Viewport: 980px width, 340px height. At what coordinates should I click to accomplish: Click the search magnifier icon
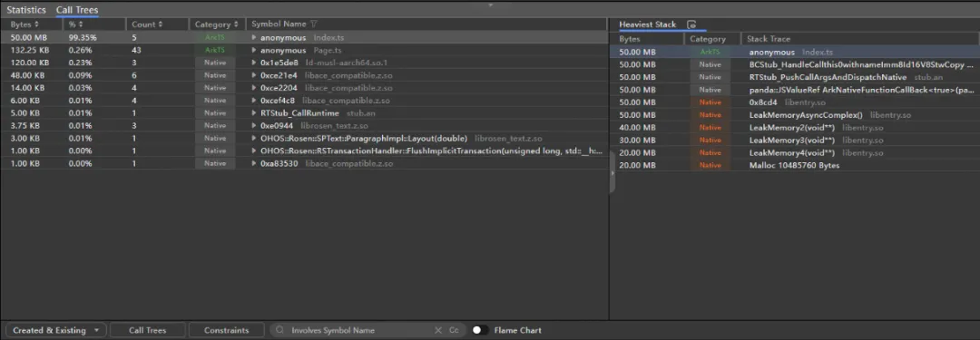pyautogui.click(x=280, y=330)
